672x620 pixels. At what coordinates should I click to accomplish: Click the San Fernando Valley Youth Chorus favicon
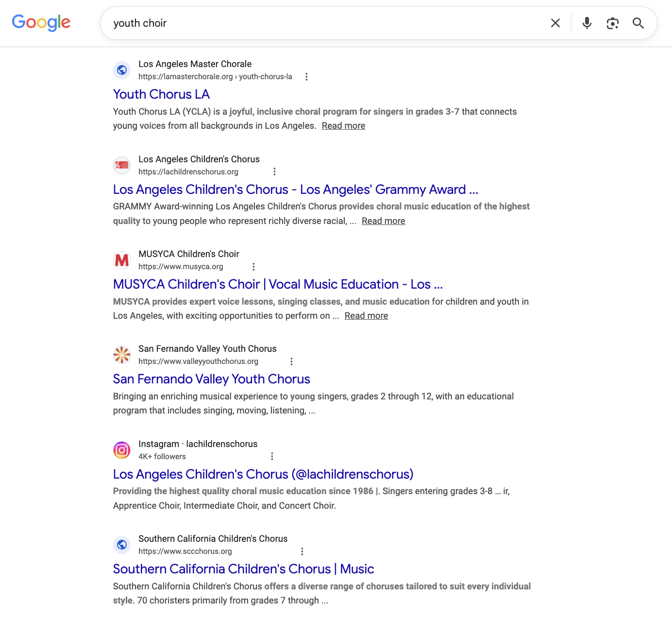tap(122, 355)
